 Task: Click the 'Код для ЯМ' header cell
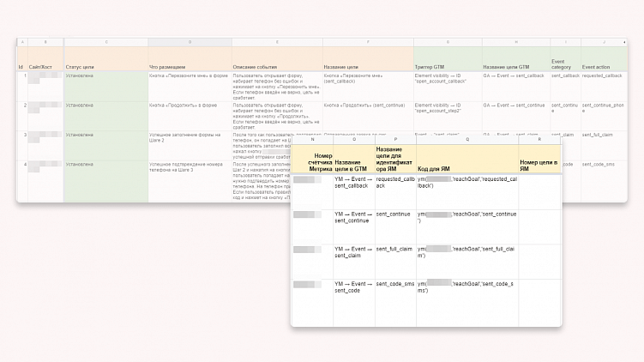467,159
